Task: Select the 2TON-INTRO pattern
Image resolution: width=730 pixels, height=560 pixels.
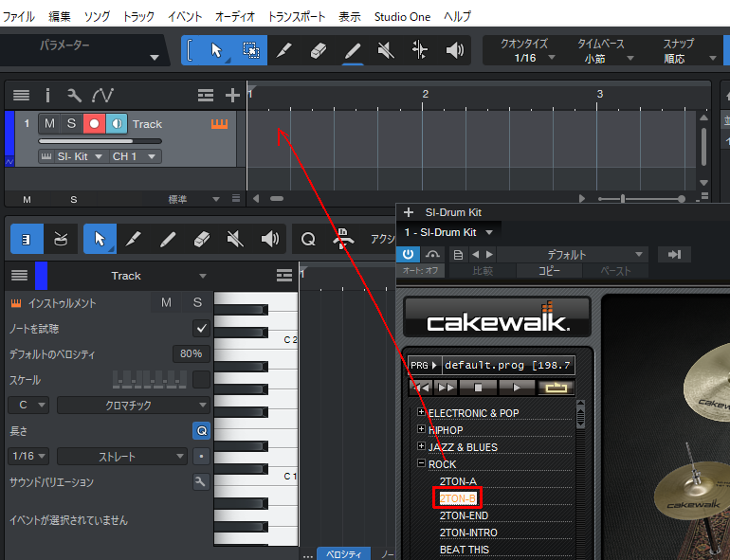Action: [468, 533]
